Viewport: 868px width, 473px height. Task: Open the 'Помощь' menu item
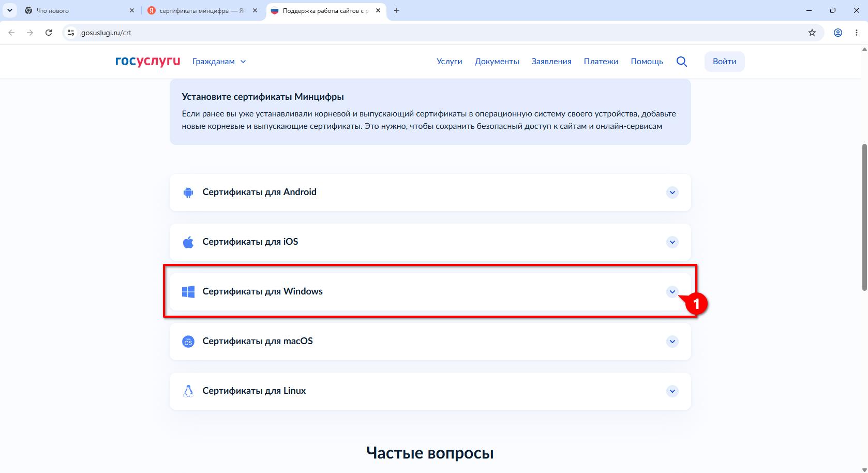click(x=647, y=61)
